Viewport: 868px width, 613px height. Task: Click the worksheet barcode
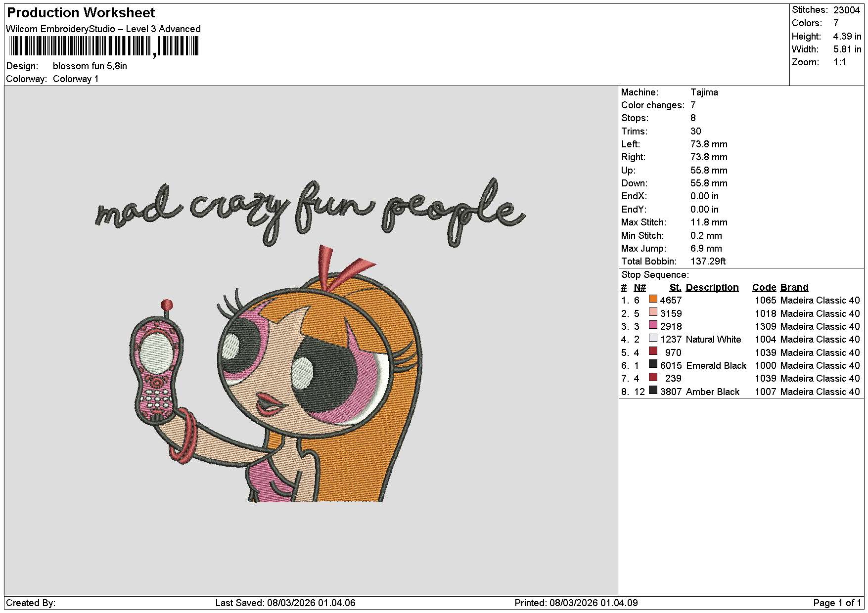pos(103,47)
